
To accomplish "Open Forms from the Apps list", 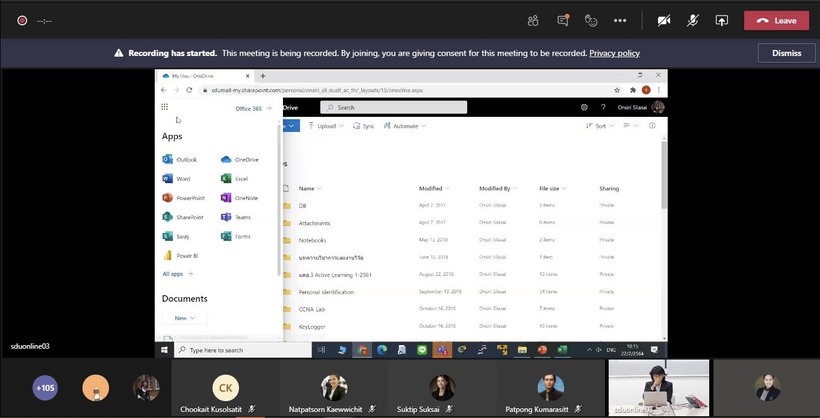I will (x=236, y=236).
